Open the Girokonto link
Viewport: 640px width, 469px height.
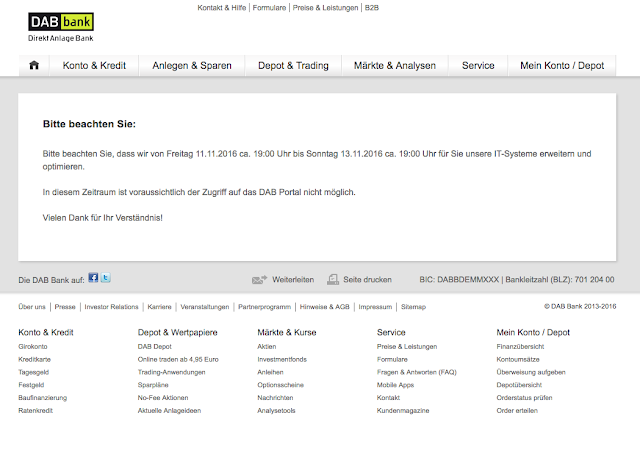33,347
